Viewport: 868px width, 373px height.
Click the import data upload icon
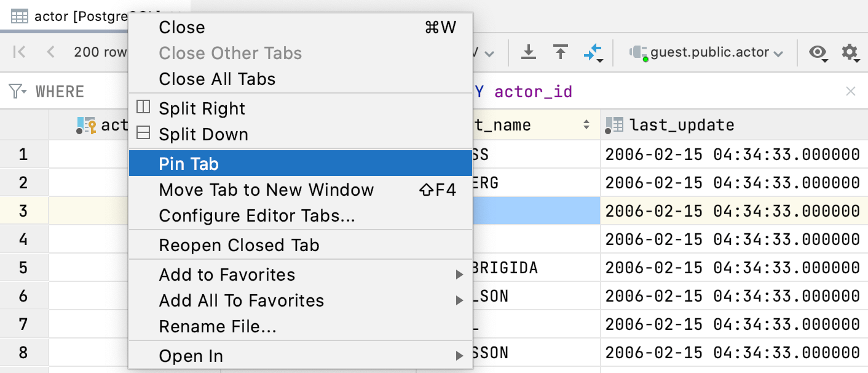(x=560, y=52)
